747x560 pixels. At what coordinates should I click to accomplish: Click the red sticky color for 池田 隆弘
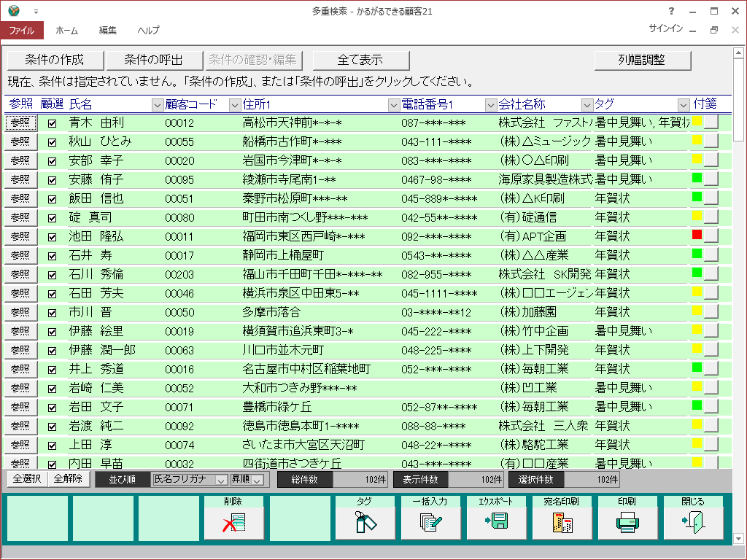click(697, 234)
